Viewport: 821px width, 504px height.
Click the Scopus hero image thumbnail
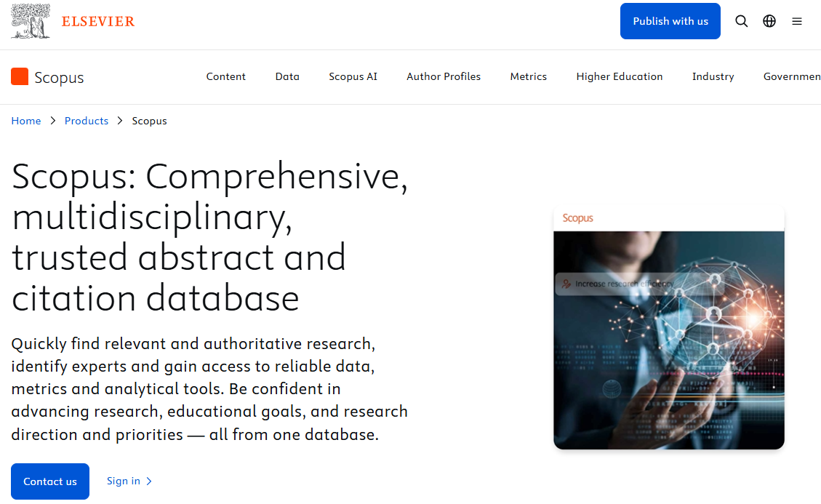(668, 327)
